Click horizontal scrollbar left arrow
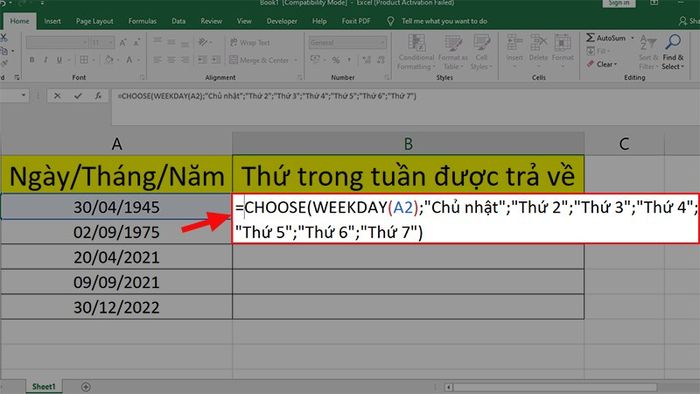The width and height of the screenshot is (700, 394). click(x=448, y=387)
